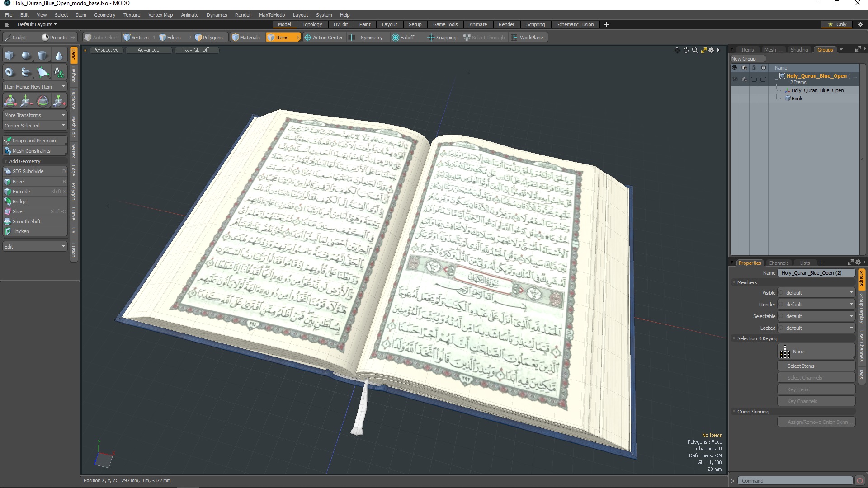Click the Slice tool
Viewport: 868px width, 488px height.
click(35, 211)
